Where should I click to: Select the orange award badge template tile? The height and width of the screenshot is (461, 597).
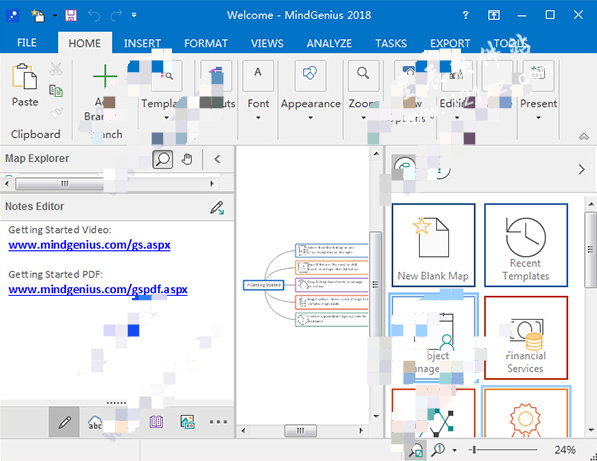click(526, 413)
